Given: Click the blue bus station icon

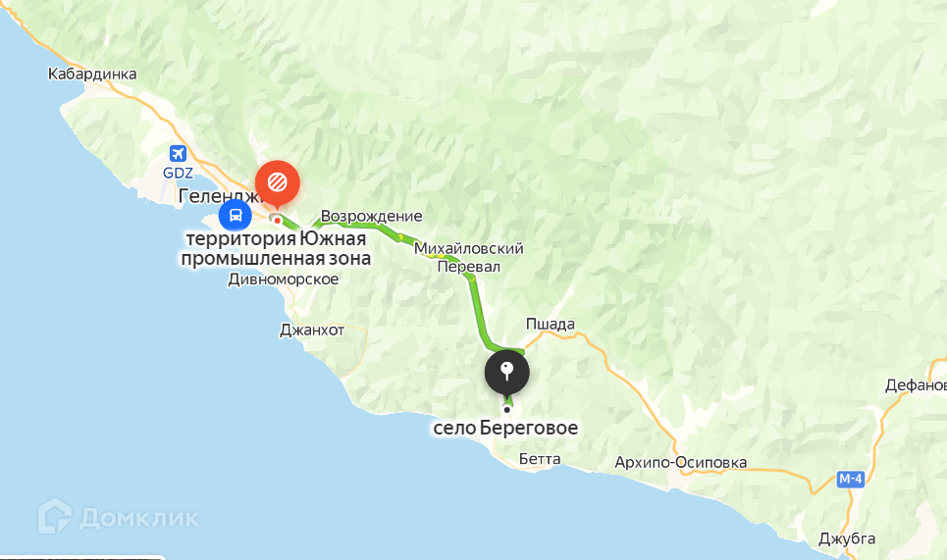Looking at the screenshot, I should tap(236, 215).
